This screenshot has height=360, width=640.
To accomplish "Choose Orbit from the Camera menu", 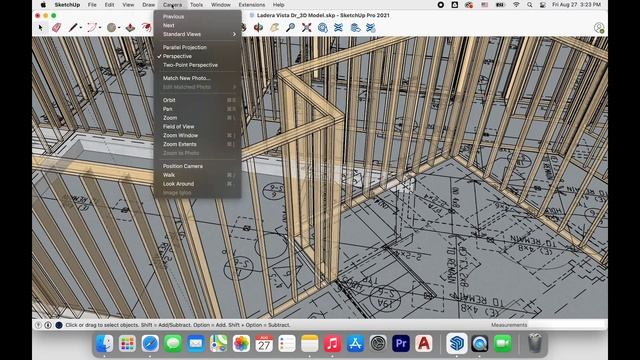I will (198, 100).
